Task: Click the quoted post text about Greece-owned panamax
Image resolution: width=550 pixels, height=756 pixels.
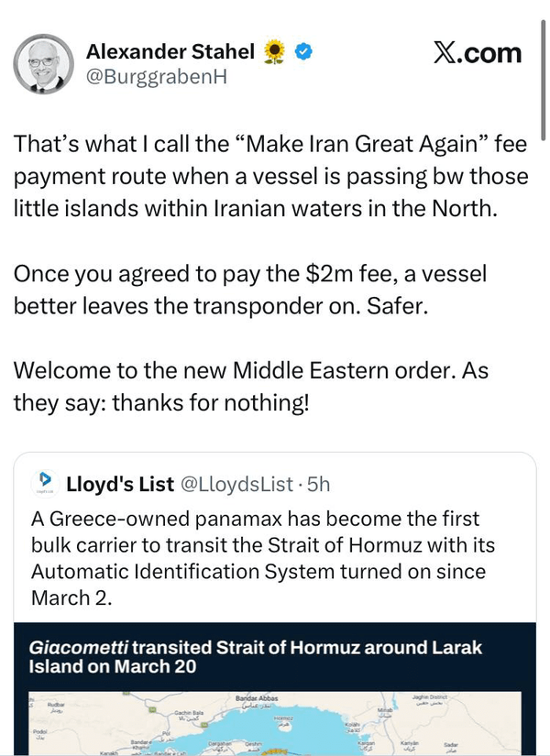Action: pyautogui.click(x=263, y=558)
